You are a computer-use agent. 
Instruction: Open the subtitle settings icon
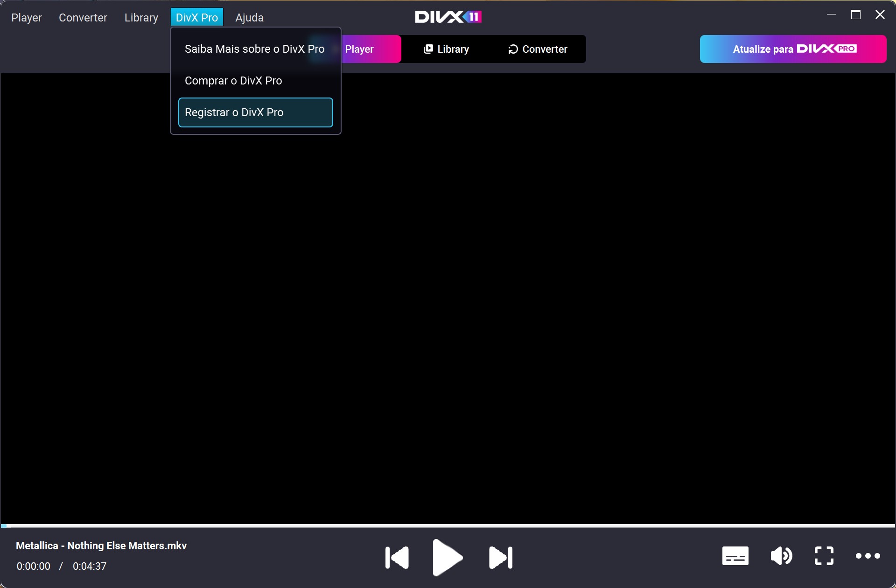pyautogui.click(x=735, y=556)
